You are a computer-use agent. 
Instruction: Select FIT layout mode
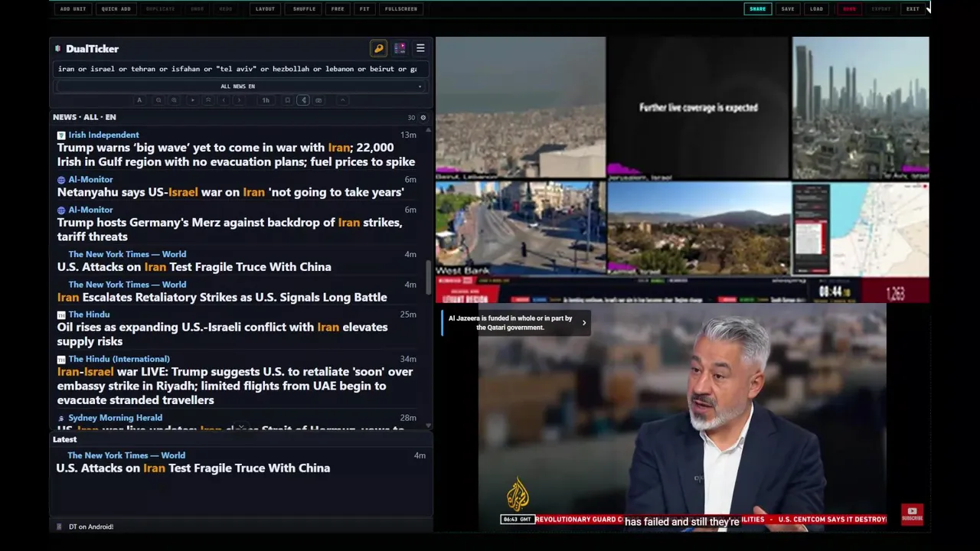364,9
